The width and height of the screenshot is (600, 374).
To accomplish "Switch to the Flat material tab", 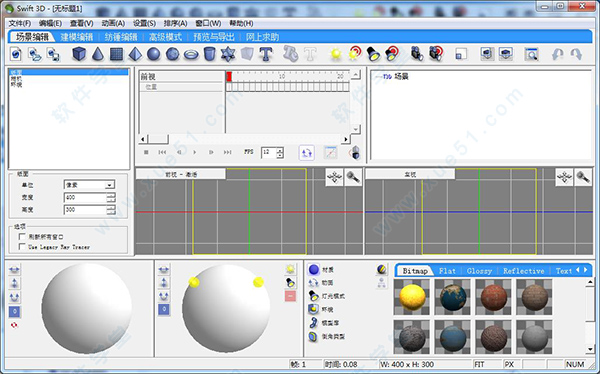I will [447, 271].
